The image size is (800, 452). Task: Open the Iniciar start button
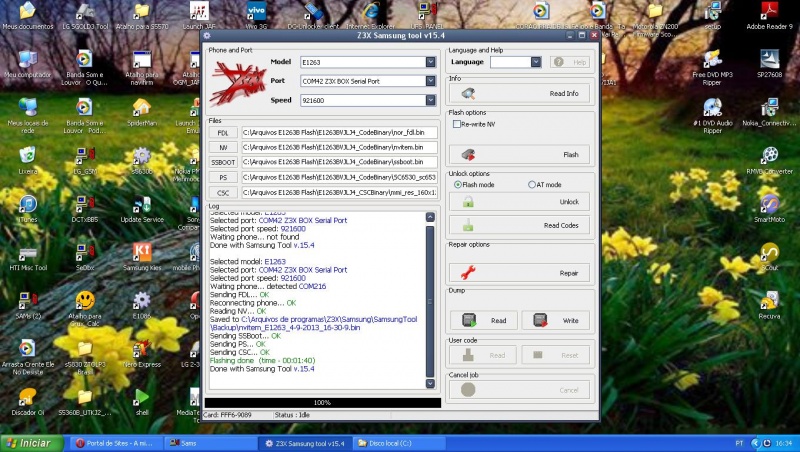(32, 443)
